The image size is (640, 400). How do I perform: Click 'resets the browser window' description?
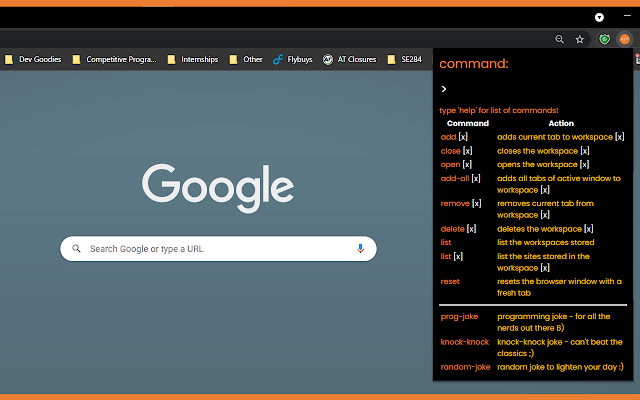point(559,287)
